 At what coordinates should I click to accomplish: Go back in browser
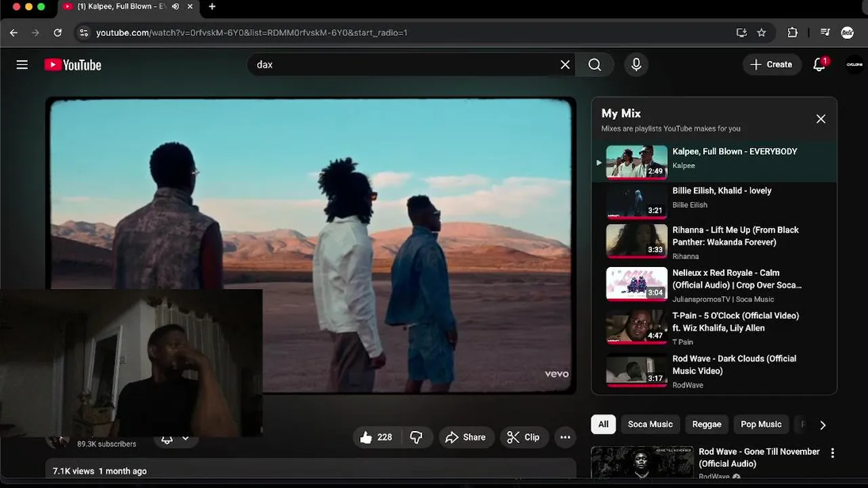tap(14, 33)
